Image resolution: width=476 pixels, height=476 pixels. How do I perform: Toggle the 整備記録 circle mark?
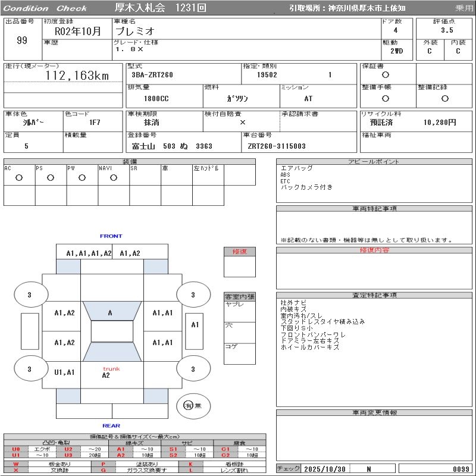point(444,98)
